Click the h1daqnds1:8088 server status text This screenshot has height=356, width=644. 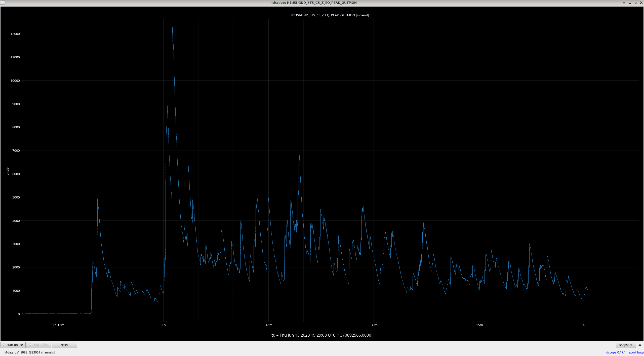[x=15, y=352]
